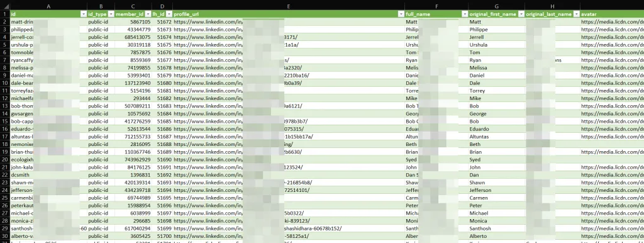Open the original_first_name filter dropdown
The width and height of the screenshot is (644, 243).
tap(521, 14)
